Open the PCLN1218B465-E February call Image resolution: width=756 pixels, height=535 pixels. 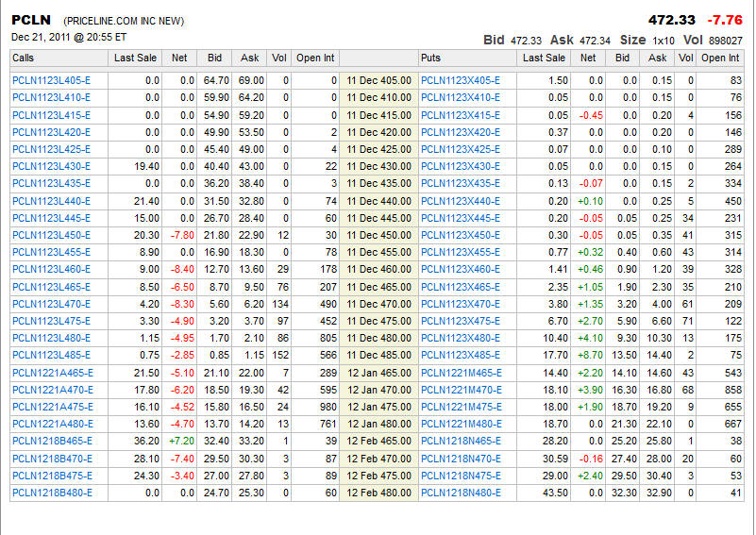point(51,441)
